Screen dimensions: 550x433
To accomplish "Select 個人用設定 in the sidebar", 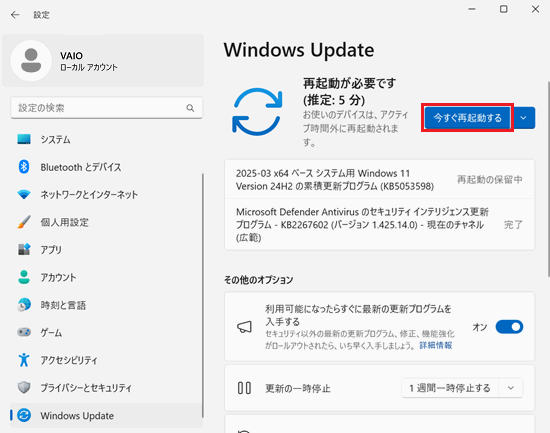I will point(106,222).
